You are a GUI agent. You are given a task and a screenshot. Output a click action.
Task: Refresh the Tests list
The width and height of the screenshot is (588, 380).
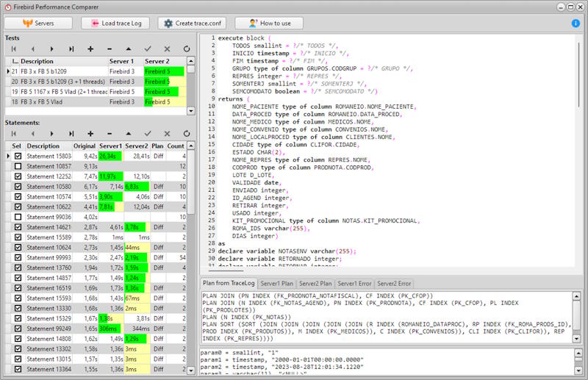(186, 49)
